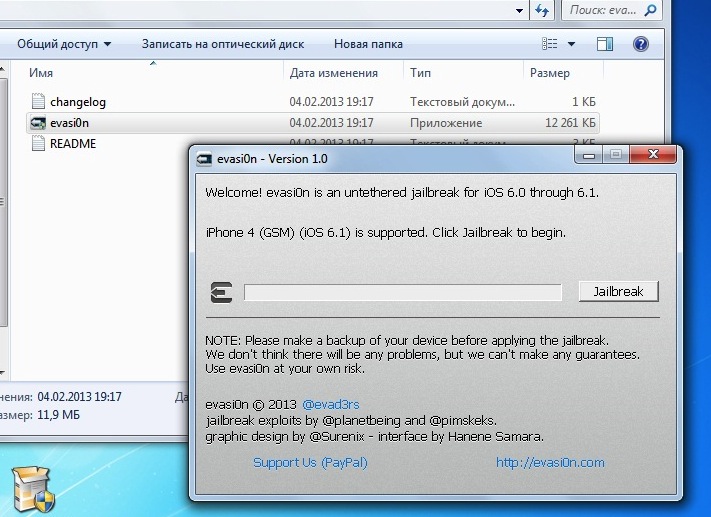711x517 pixels.
Task: Click the changelog text document icon
Action: point(39,101)
